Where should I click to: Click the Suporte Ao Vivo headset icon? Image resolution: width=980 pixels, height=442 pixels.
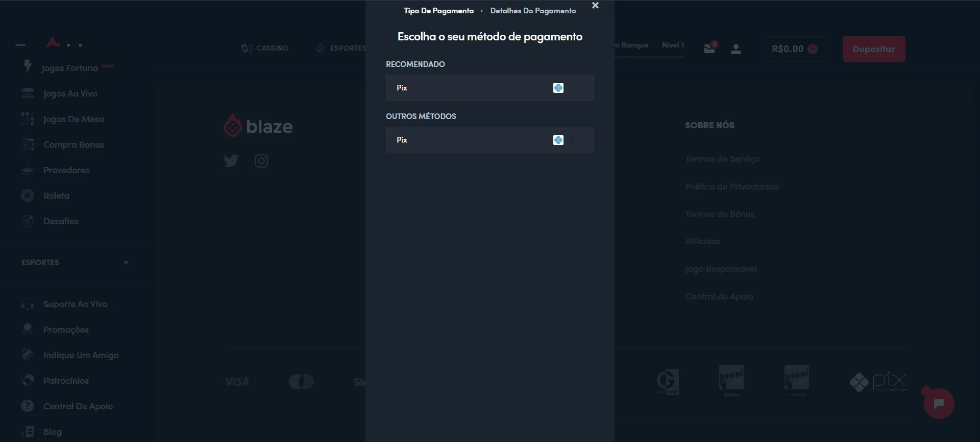(28, 305)
